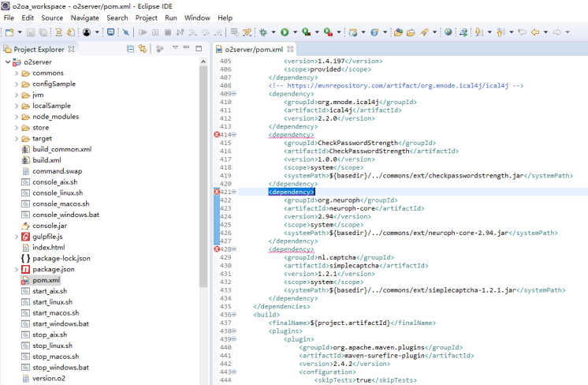Click error marker on line 414
The image size is (588, 385).
pyautogui.click(x=217, y=134)
